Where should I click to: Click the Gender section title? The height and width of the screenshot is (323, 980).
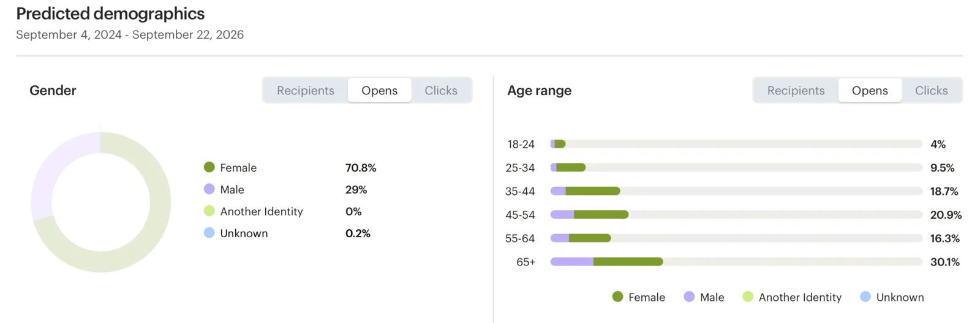(53, 90)
